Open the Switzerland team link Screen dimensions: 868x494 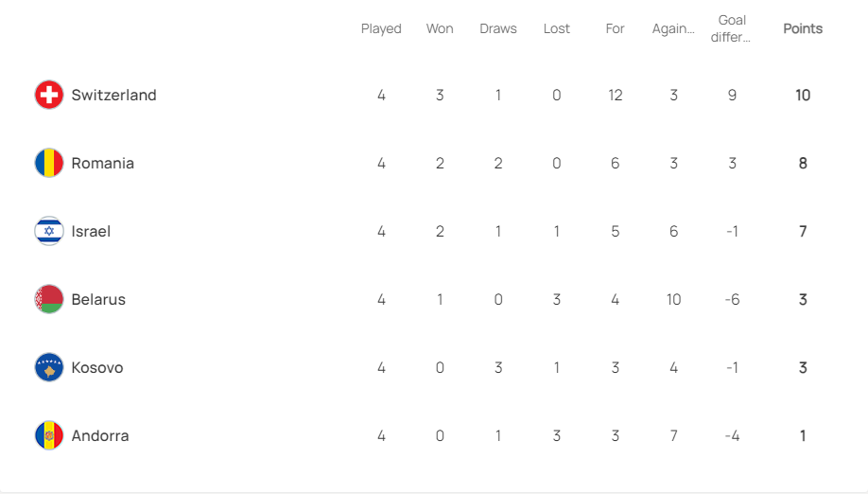click(x=113, y=95)
